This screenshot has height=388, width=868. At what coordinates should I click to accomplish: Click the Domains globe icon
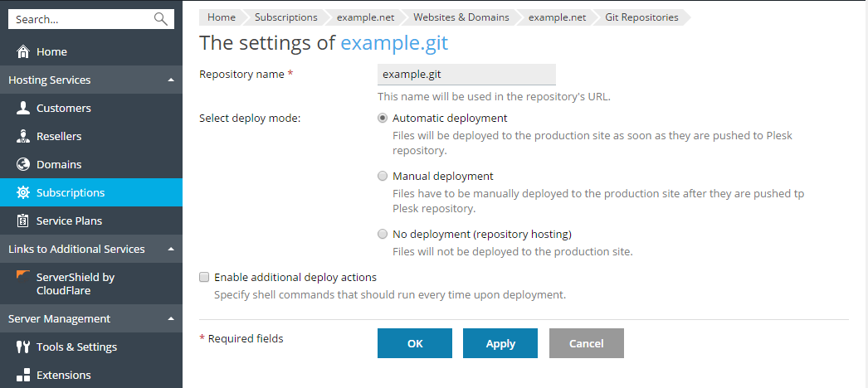23,164
